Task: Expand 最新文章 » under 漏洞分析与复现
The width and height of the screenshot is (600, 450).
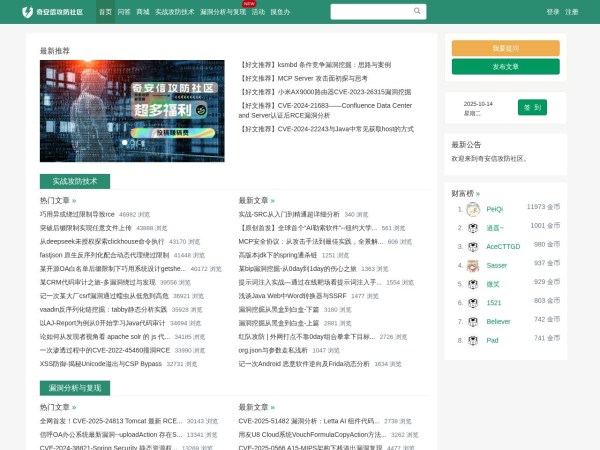Action: point(257,407)
